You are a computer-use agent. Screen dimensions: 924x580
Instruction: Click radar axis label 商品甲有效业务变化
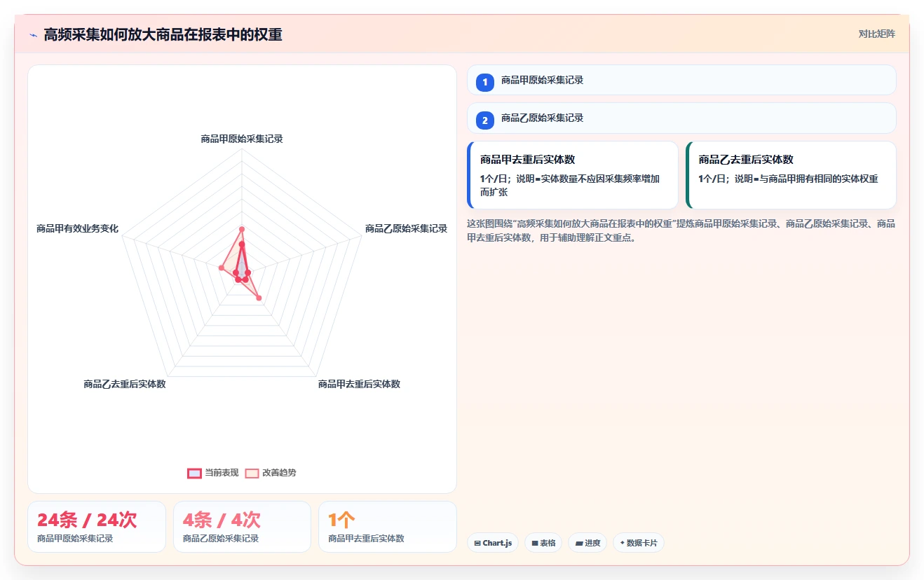[77, 228]
